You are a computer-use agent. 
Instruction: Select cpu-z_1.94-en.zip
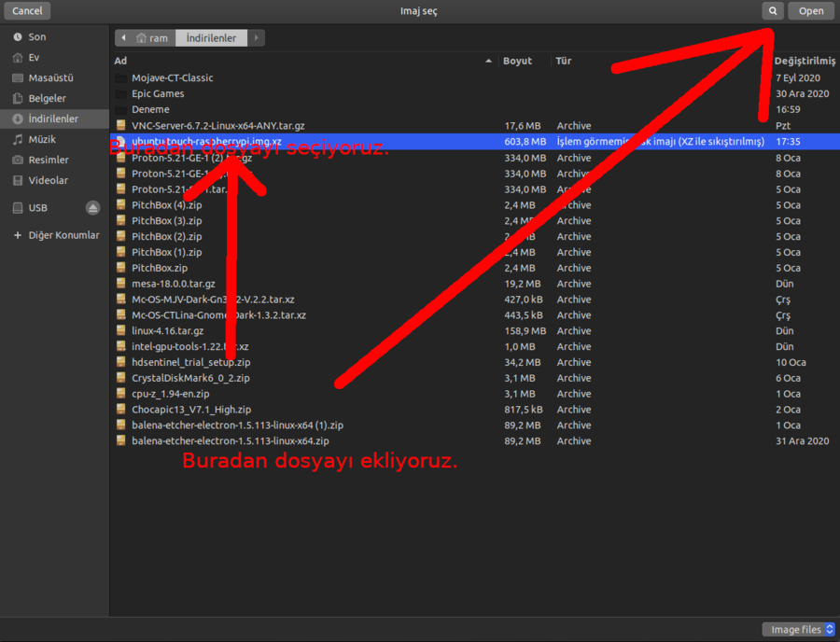pyautogui.click(x=475, y=394)
